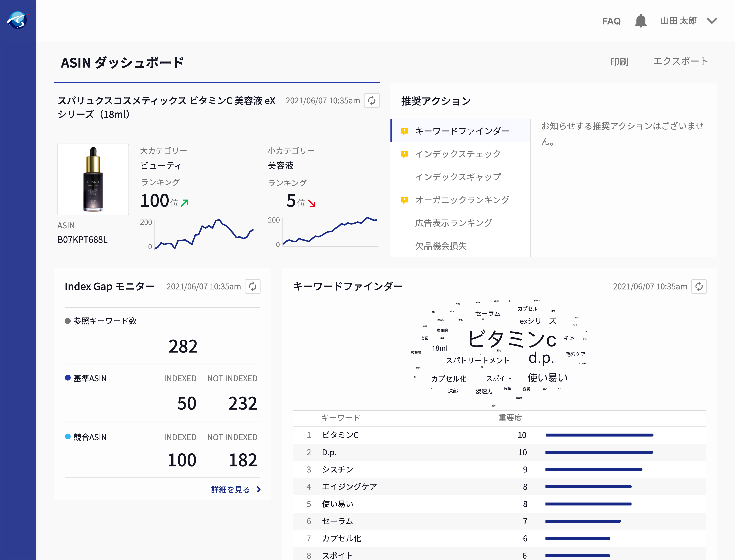Click the 美容液 small category value
Viewport: 735px width, 560px height.
tap(281, 165)
